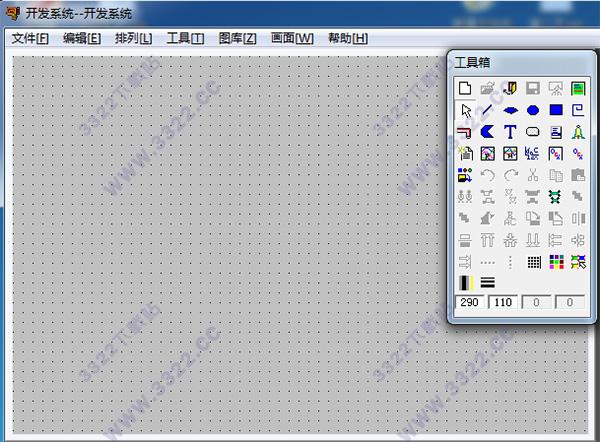This screenshot has width=600, height=442.
Task: Click the field showing 290
Action: pyautogui.click(x=470, y=302)
